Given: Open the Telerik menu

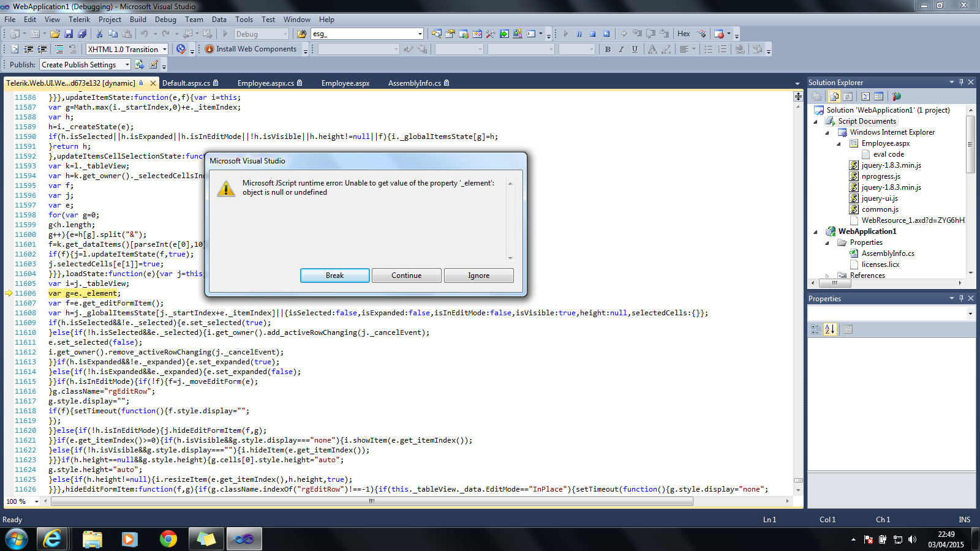Looking at the screenshot, I should (x=79, y=19).
